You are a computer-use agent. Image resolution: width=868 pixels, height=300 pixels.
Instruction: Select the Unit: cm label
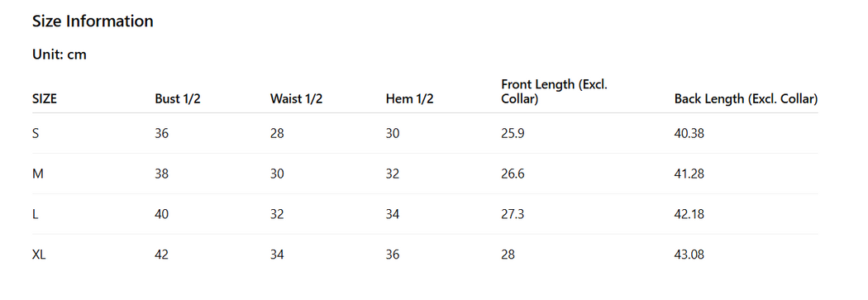click(x=60, y=55)
